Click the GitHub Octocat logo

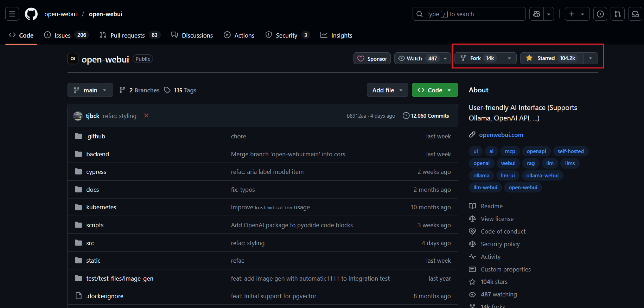[x=31, y=14]
